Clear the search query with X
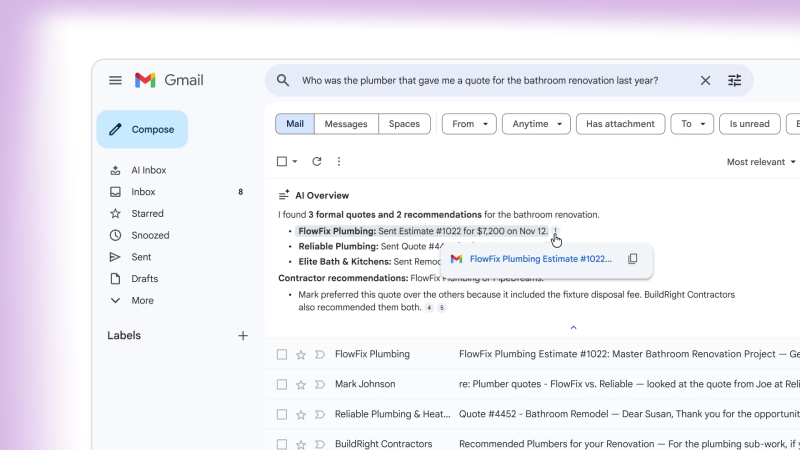The height and width of the screenshot is (450, 800). (x=705, y=80)
